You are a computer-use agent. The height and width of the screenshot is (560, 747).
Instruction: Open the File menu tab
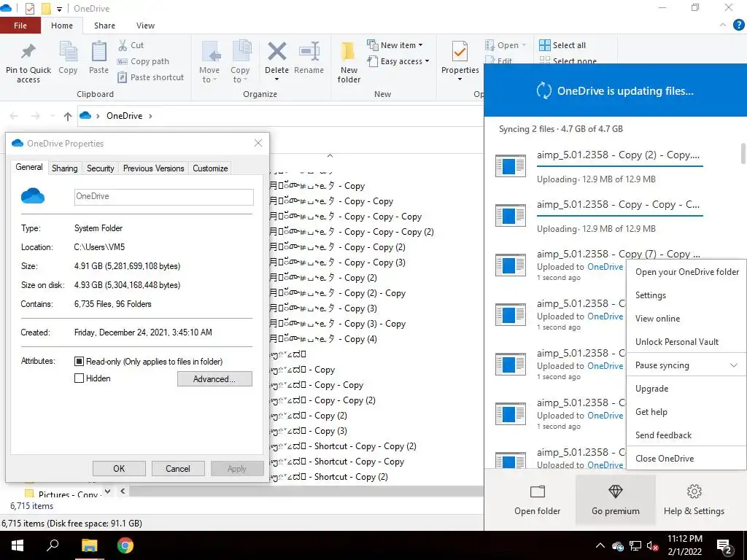(20, 26)
